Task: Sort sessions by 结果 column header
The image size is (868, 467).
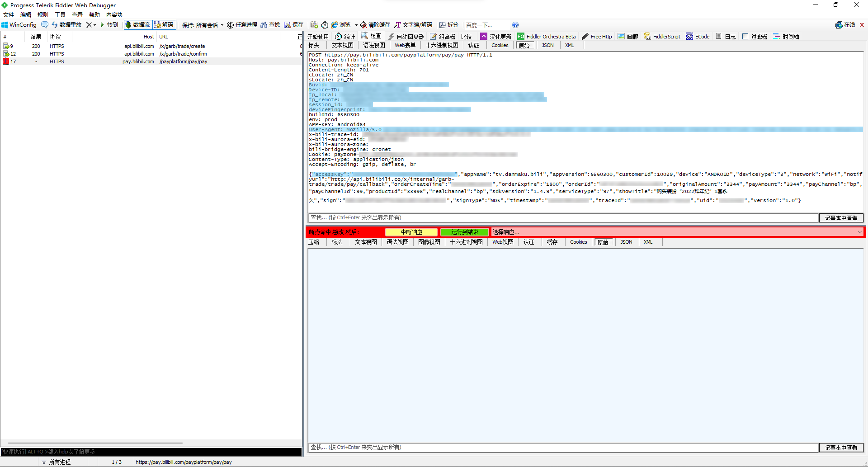Action: pos(36,37)
